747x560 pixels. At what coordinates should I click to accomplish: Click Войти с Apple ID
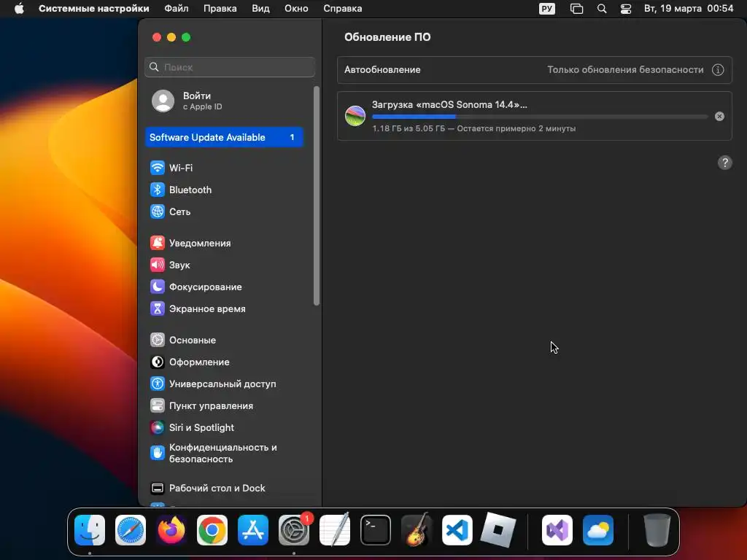pos(202,101)
